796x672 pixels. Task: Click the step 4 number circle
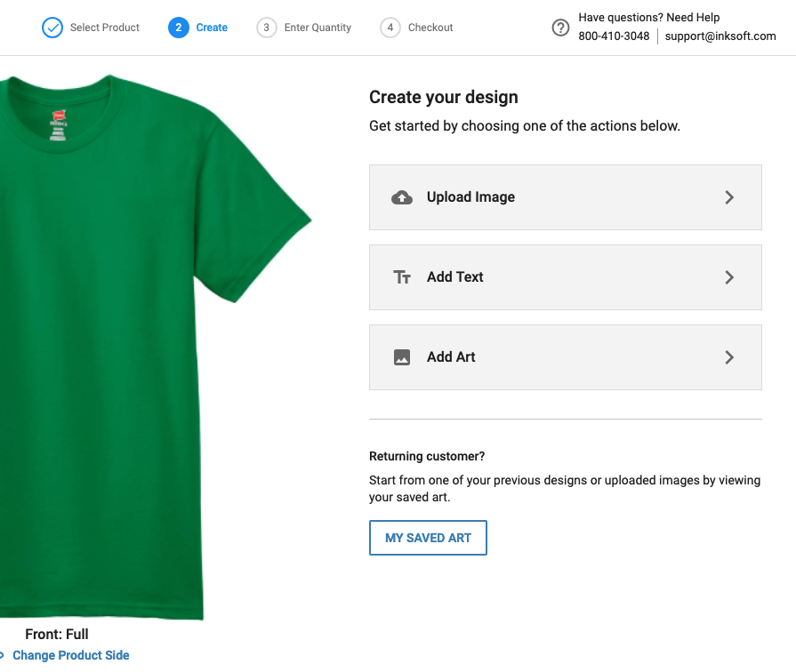coord(390,28)
